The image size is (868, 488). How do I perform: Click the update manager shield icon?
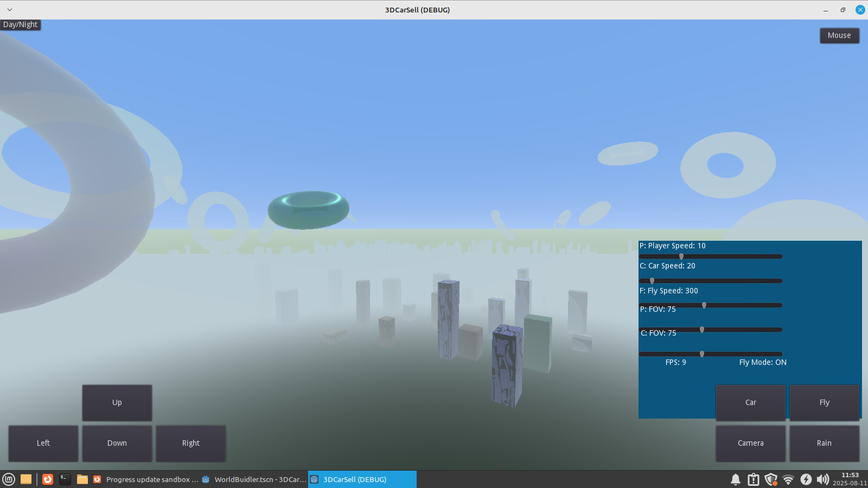771,479
